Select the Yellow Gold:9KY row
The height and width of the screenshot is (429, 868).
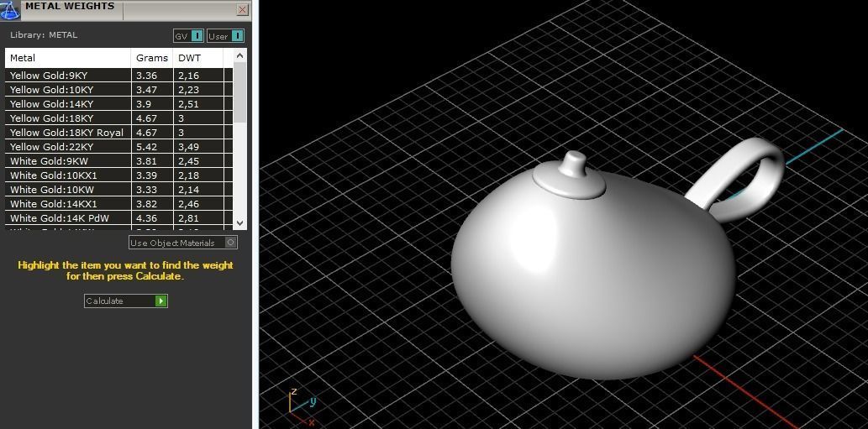pos(118,76)
